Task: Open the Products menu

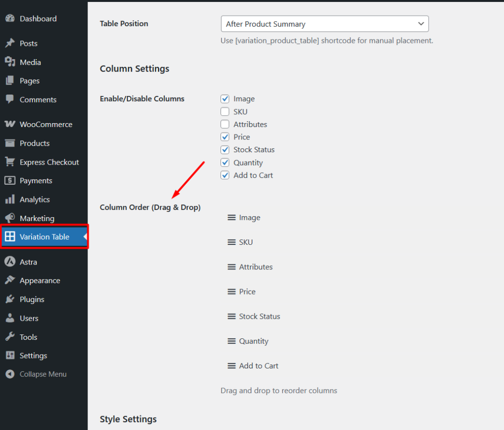Action: point(34,143)
